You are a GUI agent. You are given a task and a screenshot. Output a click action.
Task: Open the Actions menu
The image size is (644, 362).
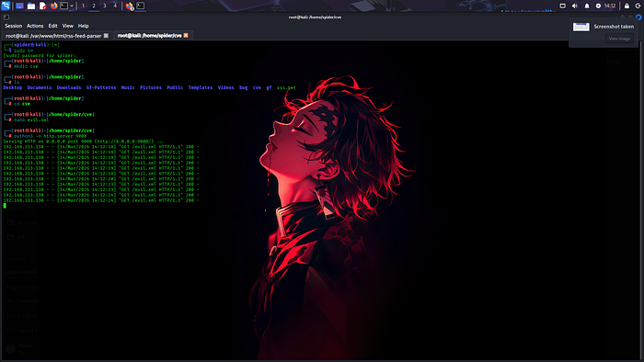click(35, 26)
